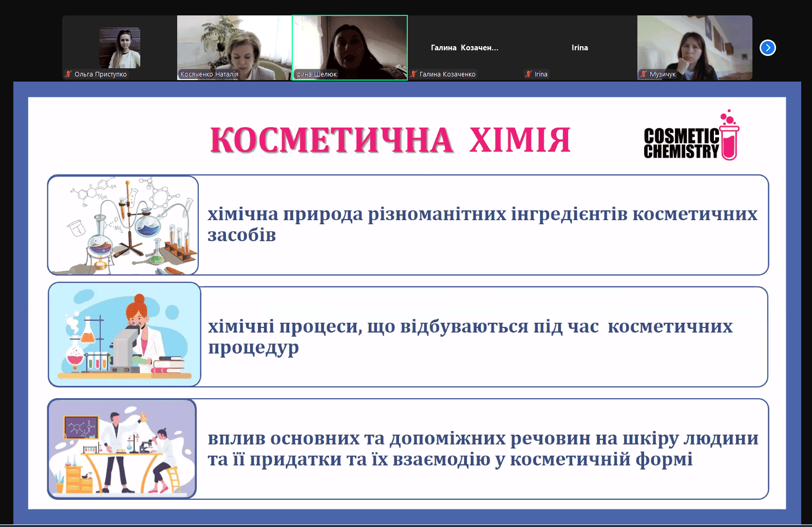The width and height of the screenshot is (812, 527).
Task: Click two chemists illustration on third card
Action: coord(122,449)
